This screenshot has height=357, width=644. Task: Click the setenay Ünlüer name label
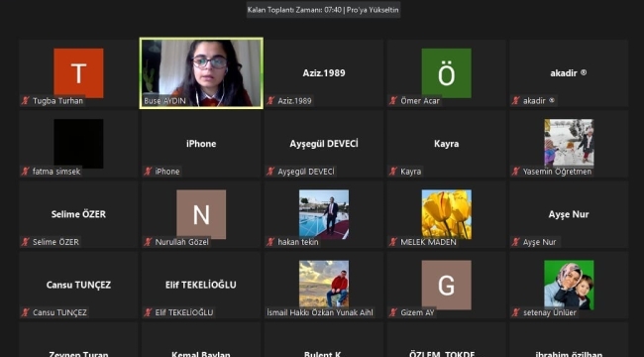(x=550, y=312)
